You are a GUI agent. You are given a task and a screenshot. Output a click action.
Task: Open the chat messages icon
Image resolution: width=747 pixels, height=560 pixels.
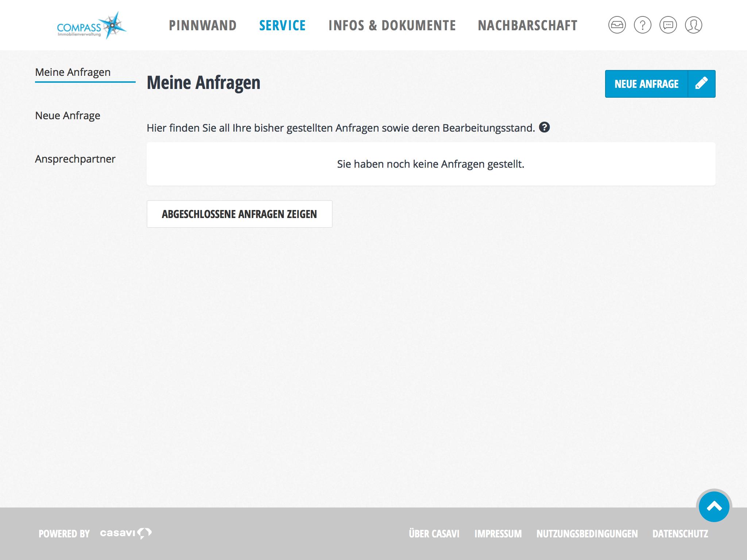pyautogui.click(x=668, y=25)
